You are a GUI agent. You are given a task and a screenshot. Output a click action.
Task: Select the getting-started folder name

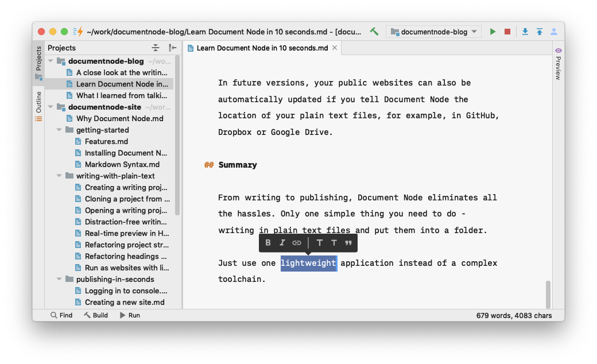[x=102, y=130]
